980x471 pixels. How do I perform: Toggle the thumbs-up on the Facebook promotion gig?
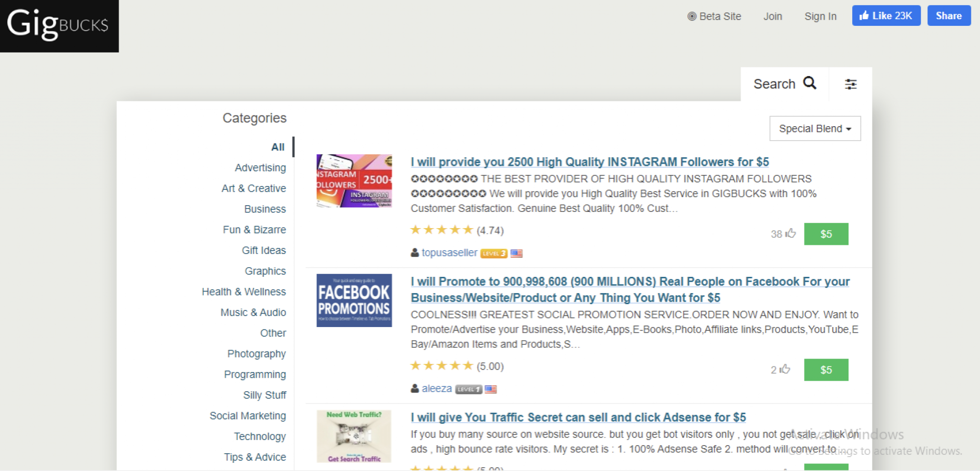pyautogui.click(x=784, y=369)
